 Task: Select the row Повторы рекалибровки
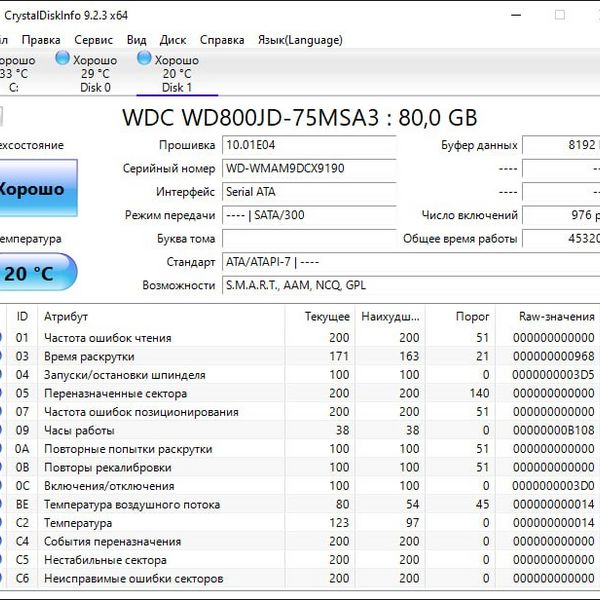300,467
